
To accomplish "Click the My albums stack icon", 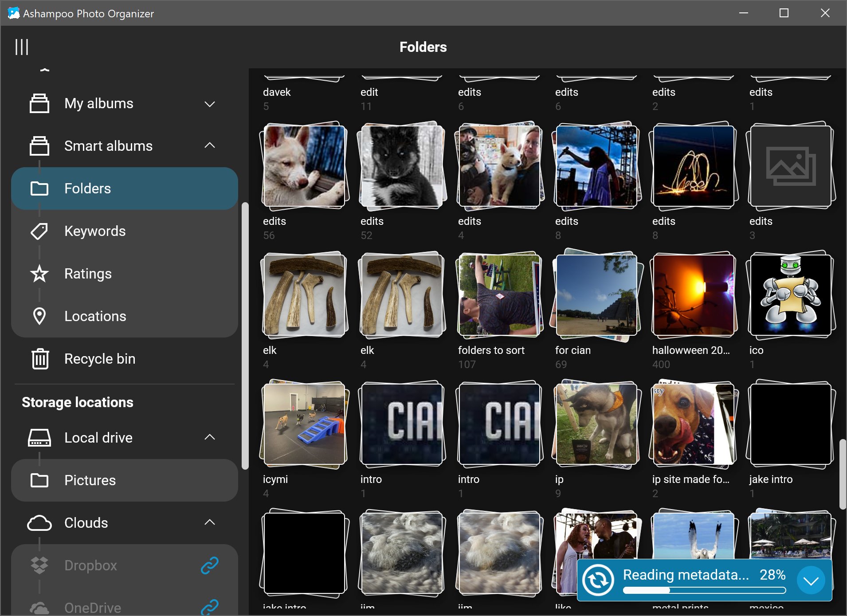I will (39, 103).
